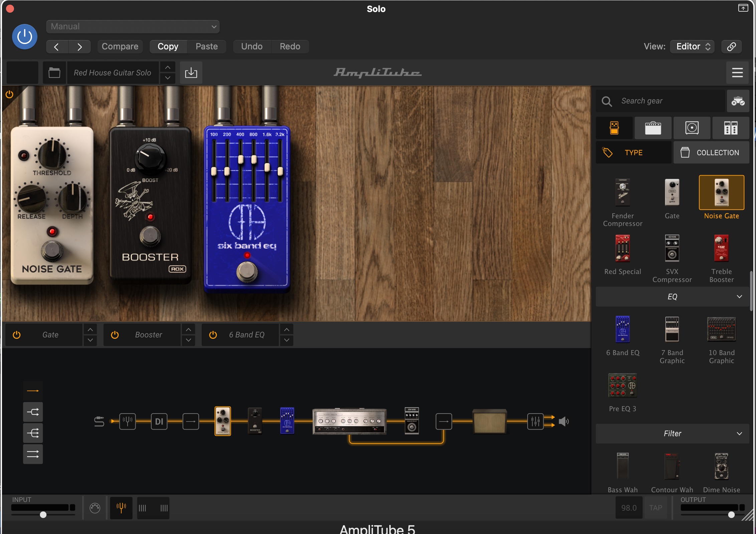The width and height of the screenshot is (756, 534).
Task: Select the Stomp gear category tab
Action: (614, 128)
